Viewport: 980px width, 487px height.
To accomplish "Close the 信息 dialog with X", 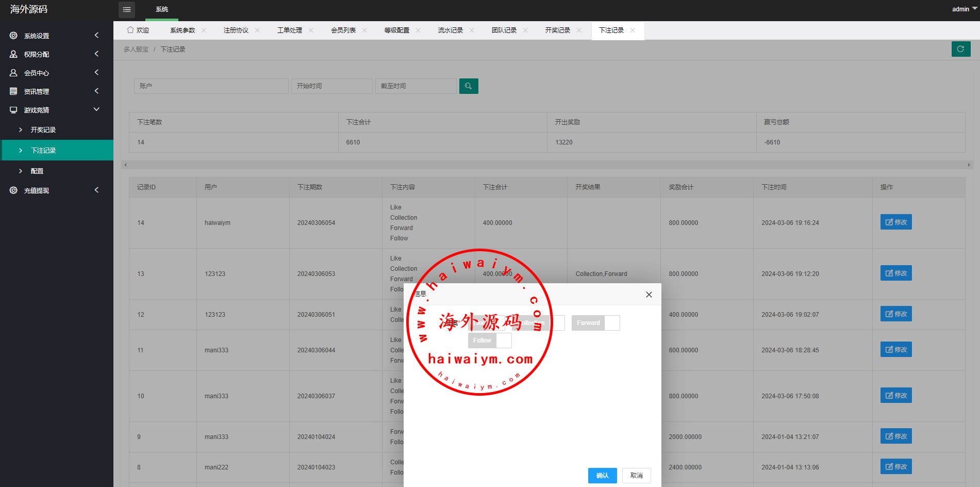I will click(649, 295).
